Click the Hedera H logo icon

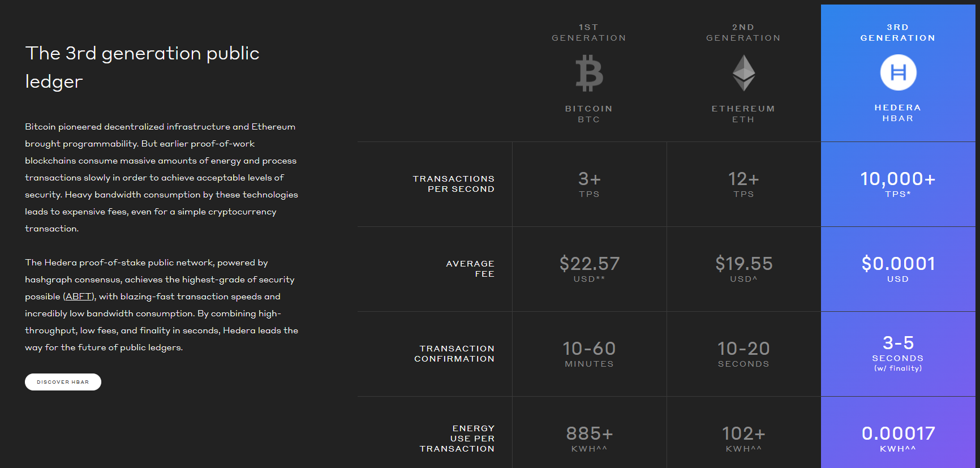(898, 72)
